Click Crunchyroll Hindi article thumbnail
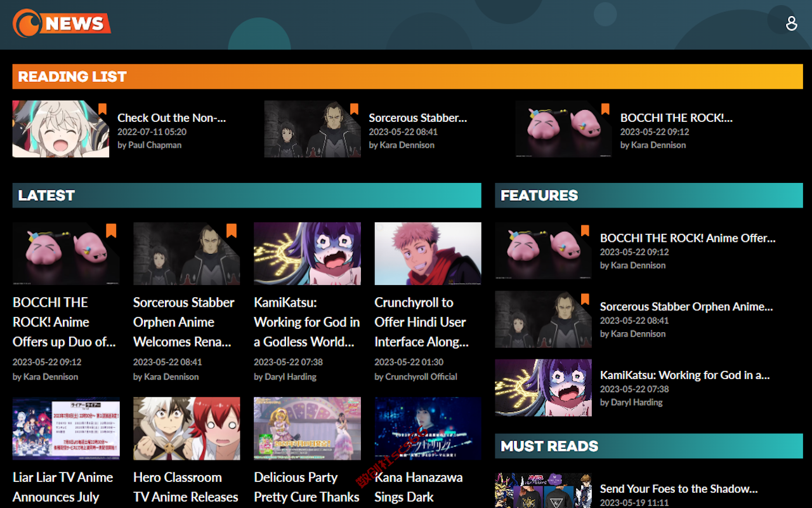 [x=428, y=253]
